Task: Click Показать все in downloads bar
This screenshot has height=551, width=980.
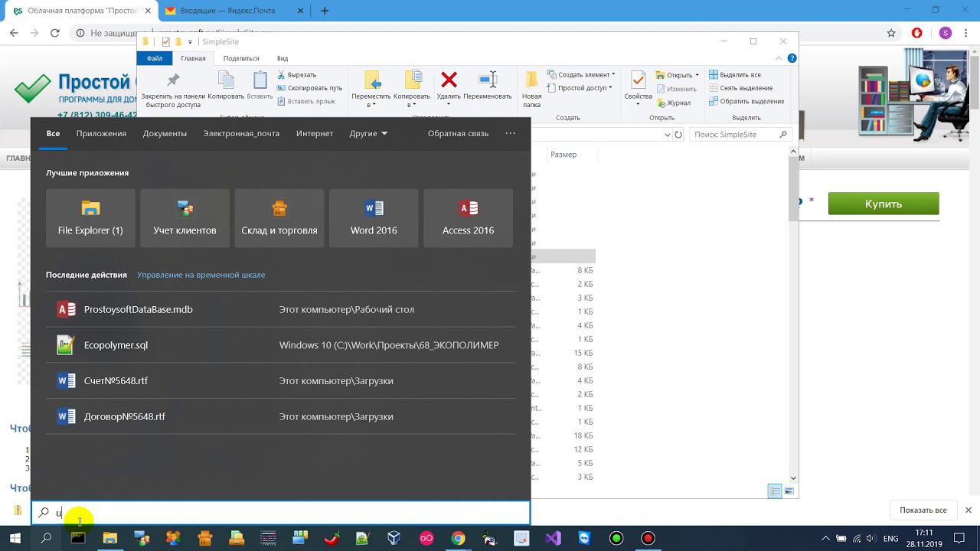Action: pyautogui.click(x=923, y=510)
